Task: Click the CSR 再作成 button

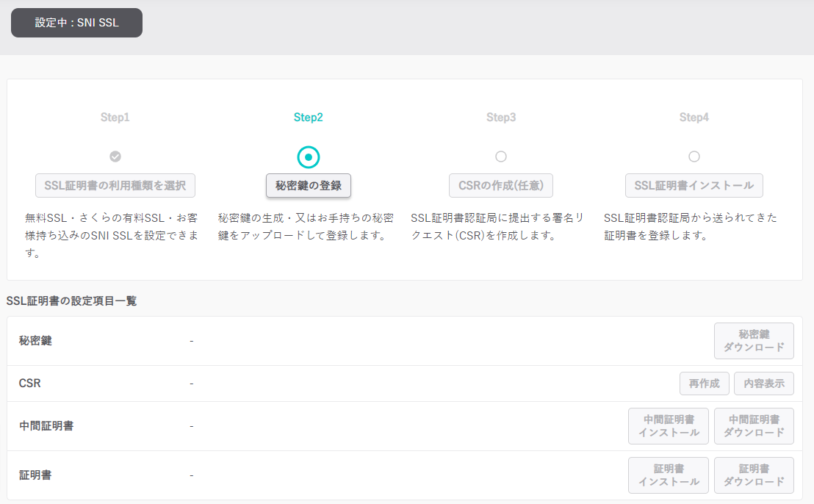Action: click(x=705, y=384)
